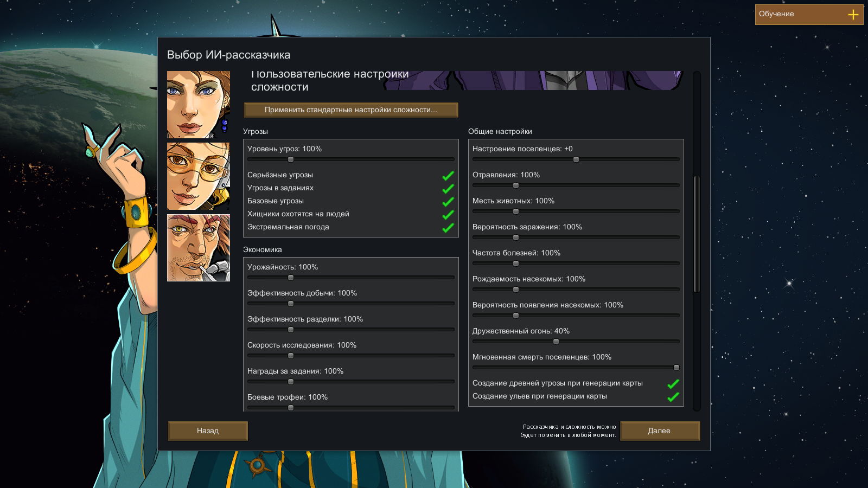
Task: Click the Экономика section heading
Action: (x=263, y=250)
